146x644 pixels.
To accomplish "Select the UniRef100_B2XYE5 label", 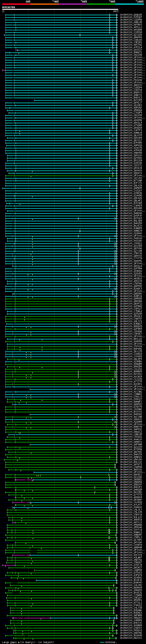I will (x=131, y=100).
